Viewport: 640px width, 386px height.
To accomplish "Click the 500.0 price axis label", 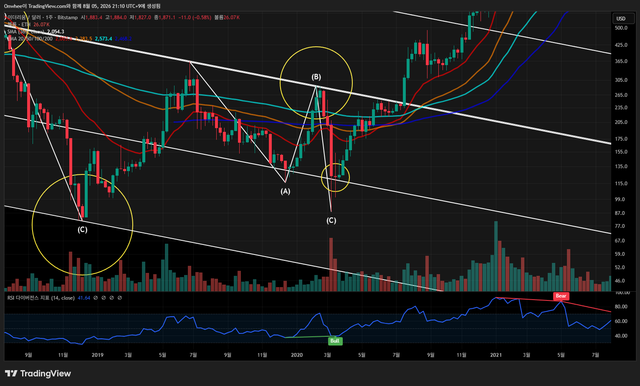I will pos(620,28).
